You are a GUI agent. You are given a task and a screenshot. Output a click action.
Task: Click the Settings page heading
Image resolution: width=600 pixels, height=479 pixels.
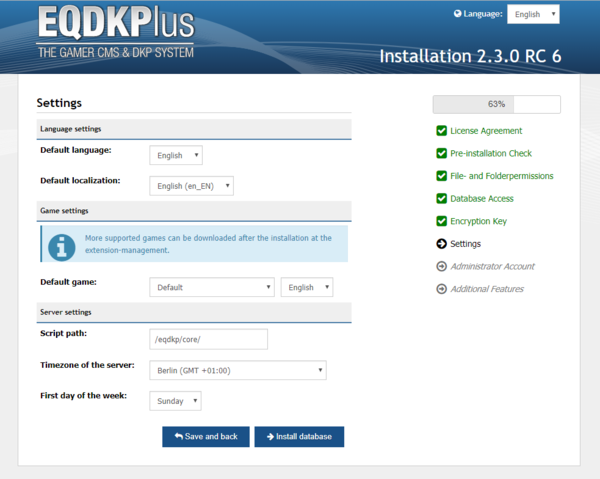coord(59,103)
